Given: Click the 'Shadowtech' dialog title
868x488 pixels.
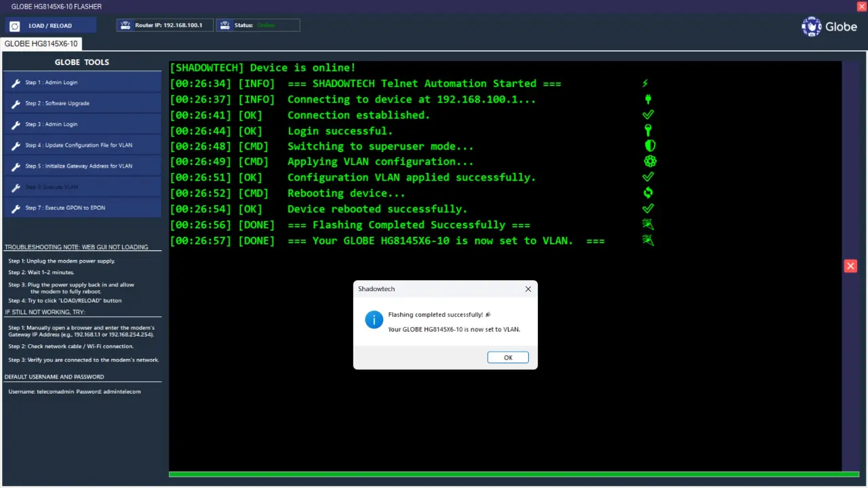Looking at the screenshot, I should coord(376,289).
